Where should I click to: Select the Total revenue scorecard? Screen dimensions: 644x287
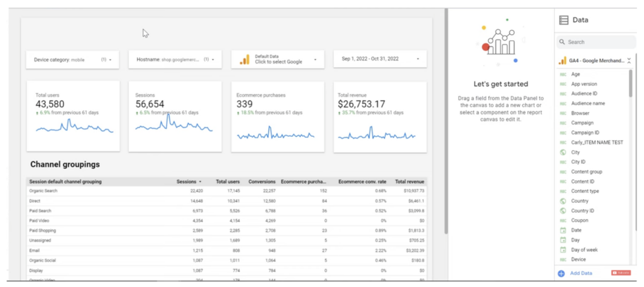[x=380, y=117]
